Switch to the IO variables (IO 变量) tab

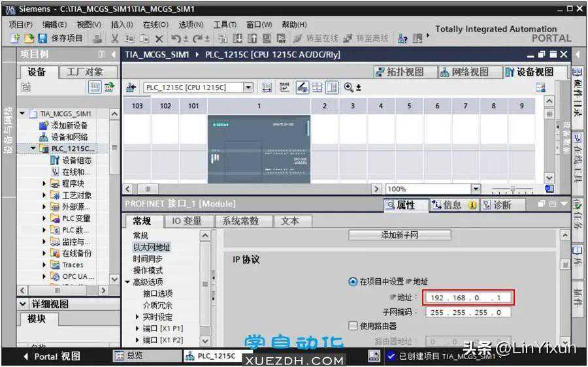pyautogui.click(x=186, y=221)
